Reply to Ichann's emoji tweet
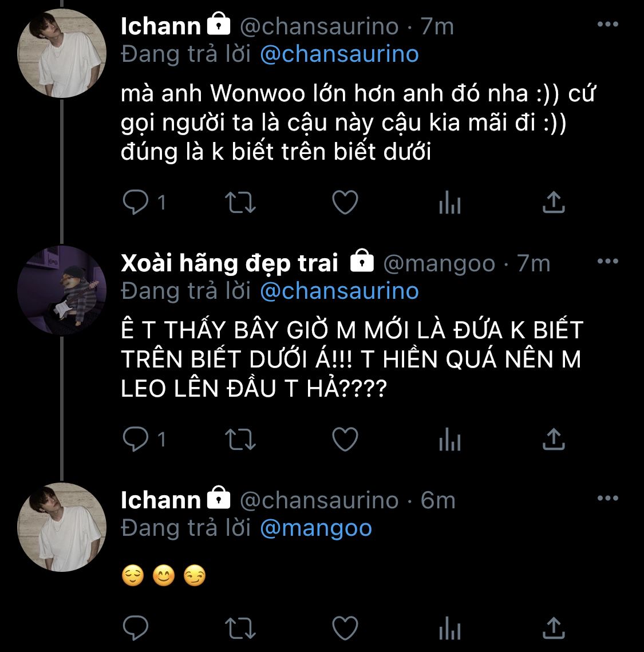Screen dimensions: 644x652 click(x=136, y=629)
